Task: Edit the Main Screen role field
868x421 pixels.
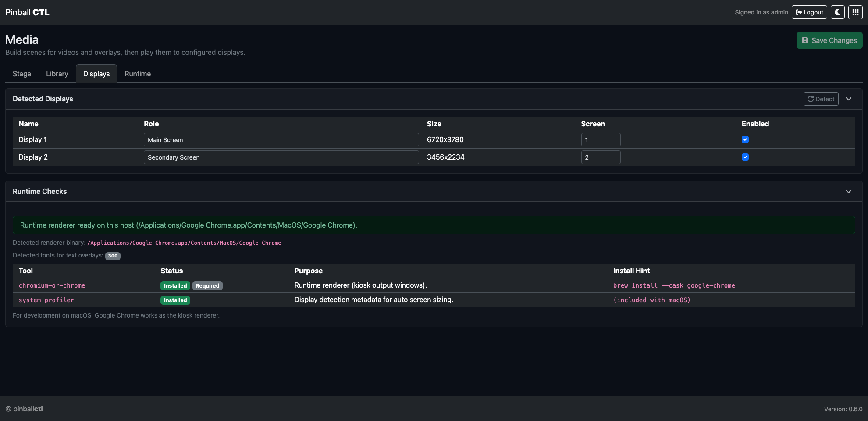Action: (281, 140)
